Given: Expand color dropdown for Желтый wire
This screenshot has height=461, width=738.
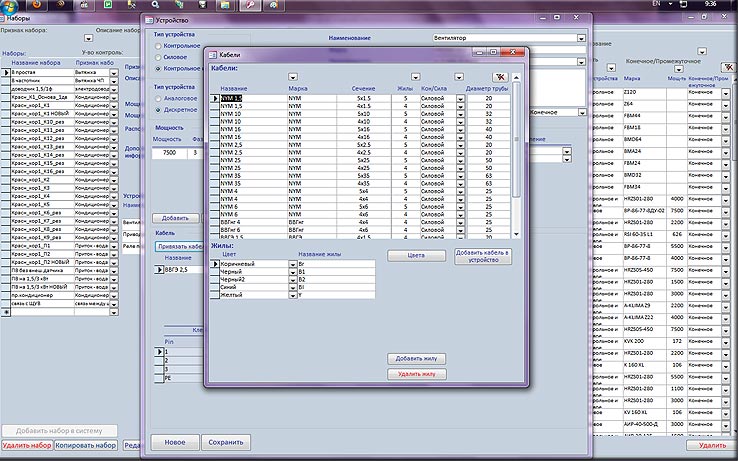Looking at the screenshot, I should pyautogui.click(x=293, y=295).
